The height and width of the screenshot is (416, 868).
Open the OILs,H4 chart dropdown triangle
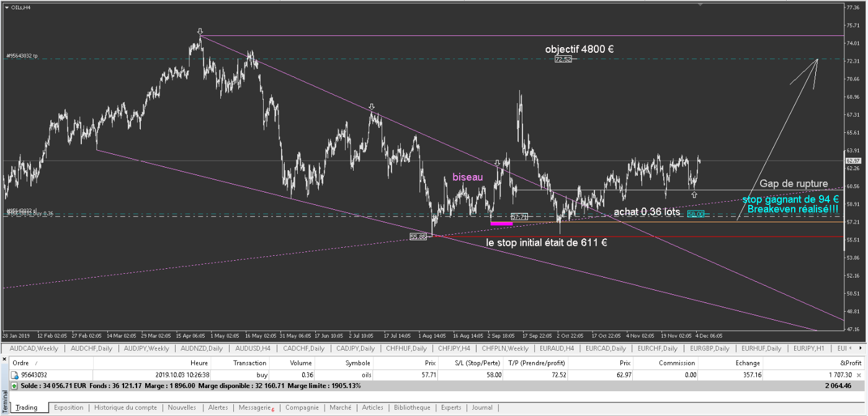click(x=6, y=7)
